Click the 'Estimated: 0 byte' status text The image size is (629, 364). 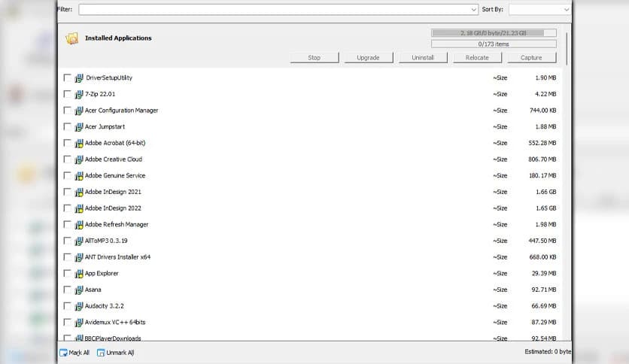click(x=548, y=351)
